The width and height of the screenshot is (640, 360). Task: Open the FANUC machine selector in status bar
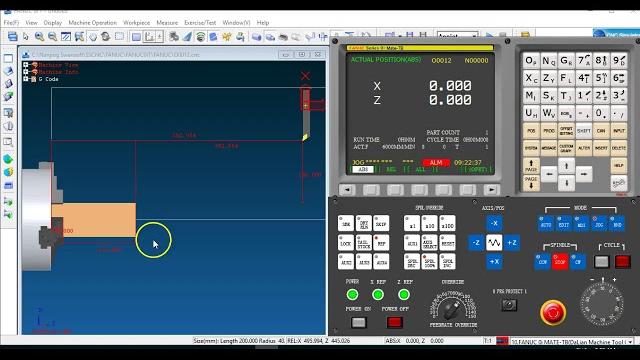572,342
